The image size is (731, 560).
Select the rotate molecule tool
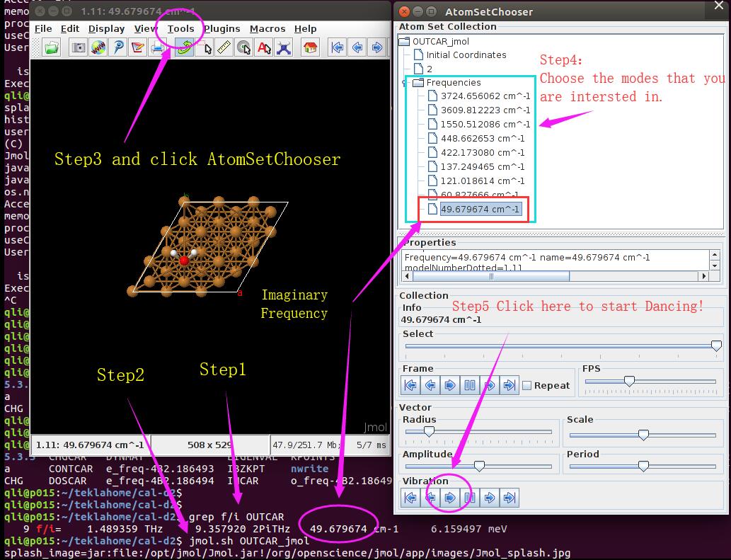[185, 47]
